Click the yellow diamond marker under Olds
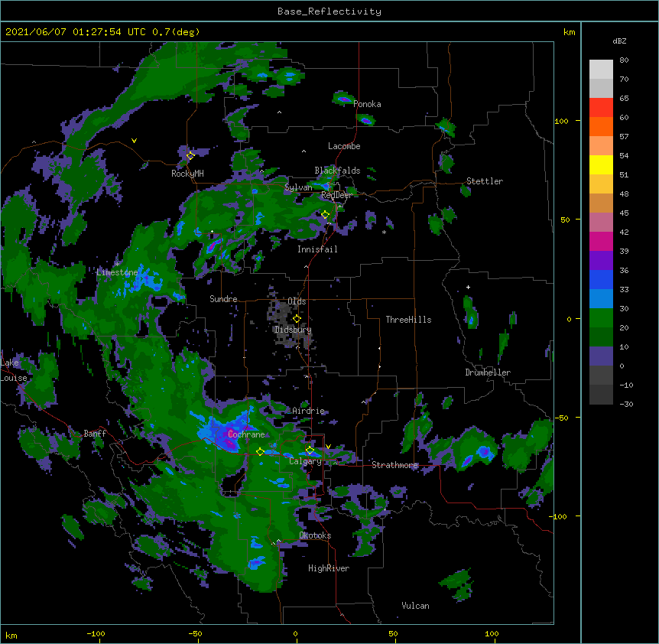Screen dimensions: 659x644 [297, 319]
